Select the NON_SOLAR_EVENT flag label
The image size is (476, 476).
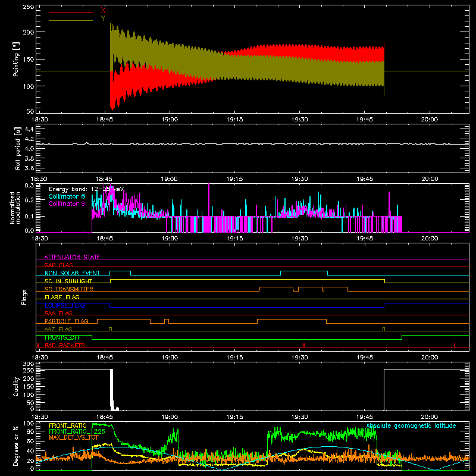point(72,273)
